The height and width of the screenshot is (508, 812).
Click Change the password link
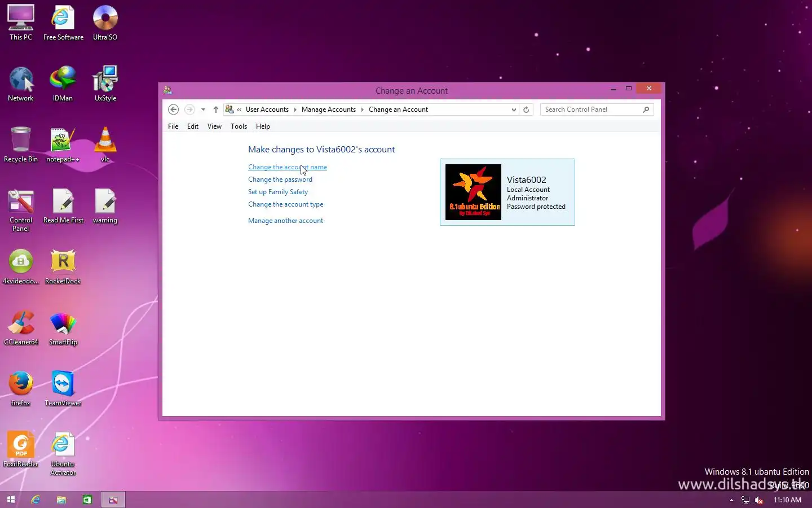pyautogui.click(x=280, y=179)
